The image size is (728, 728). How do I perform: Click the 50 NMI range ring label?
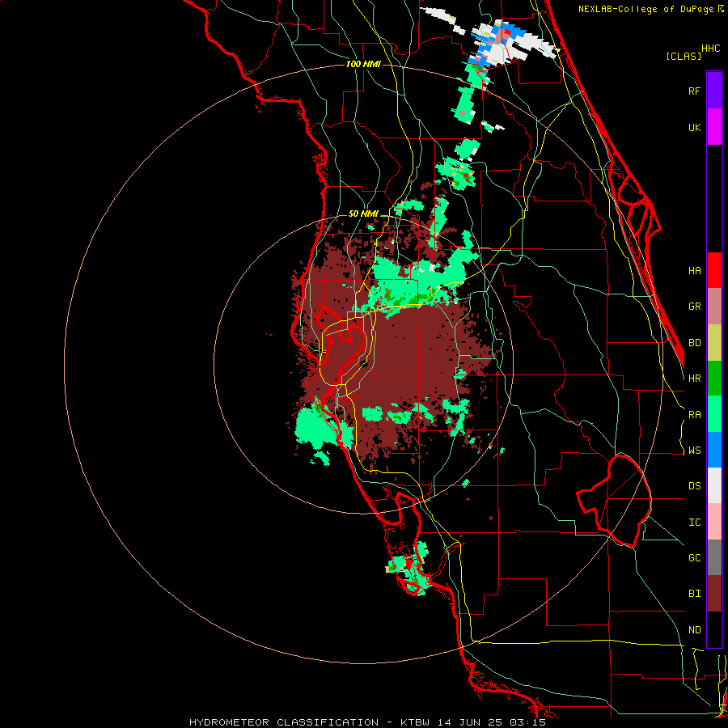tap(363, 214)
